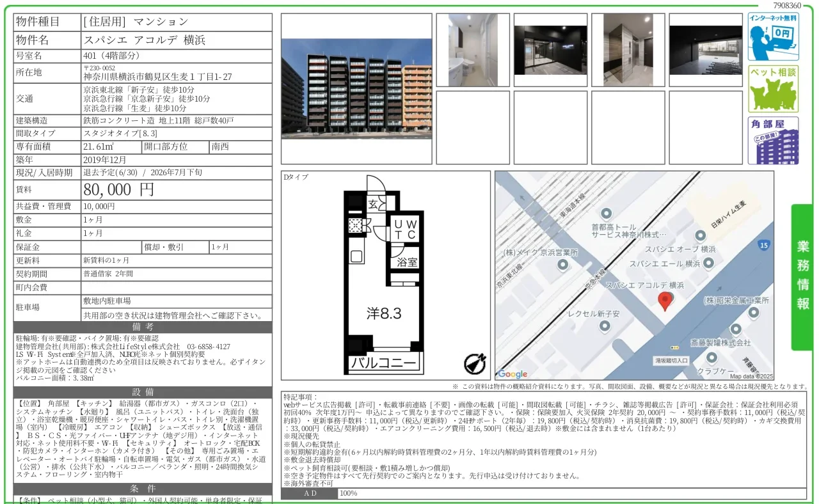Click the compass orientation icon beside floor plan
This screenshot has width=819, height=504.
[x=474, y=363]
